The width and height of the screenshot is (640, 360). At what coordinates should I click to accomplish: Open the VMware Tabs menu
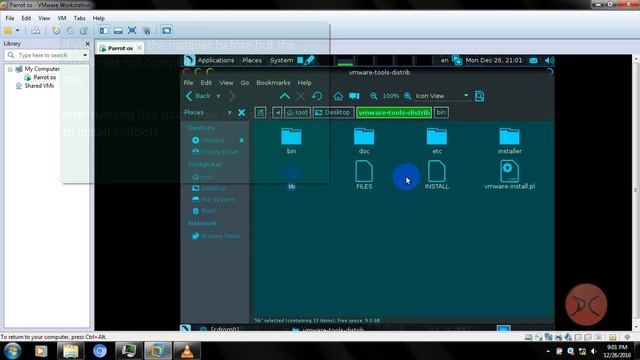point(79,18)
